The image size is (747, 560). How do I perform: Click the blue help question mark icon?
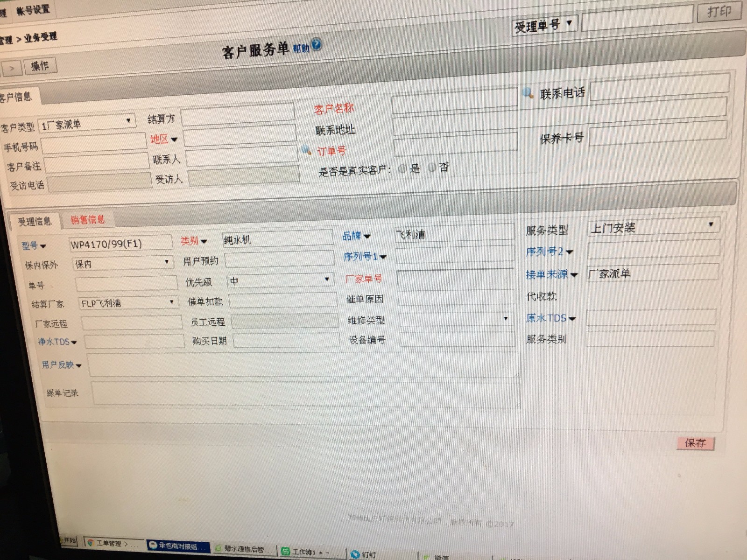click(x=316, y=44)
